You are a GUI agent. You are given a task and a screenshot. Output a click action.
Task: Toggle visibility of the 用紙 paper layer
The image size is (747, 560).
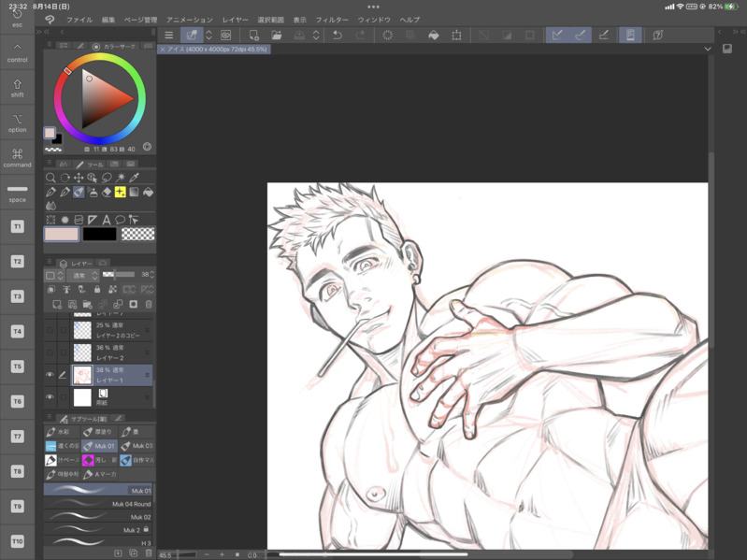pyautogui.click(x=50, y=397)
